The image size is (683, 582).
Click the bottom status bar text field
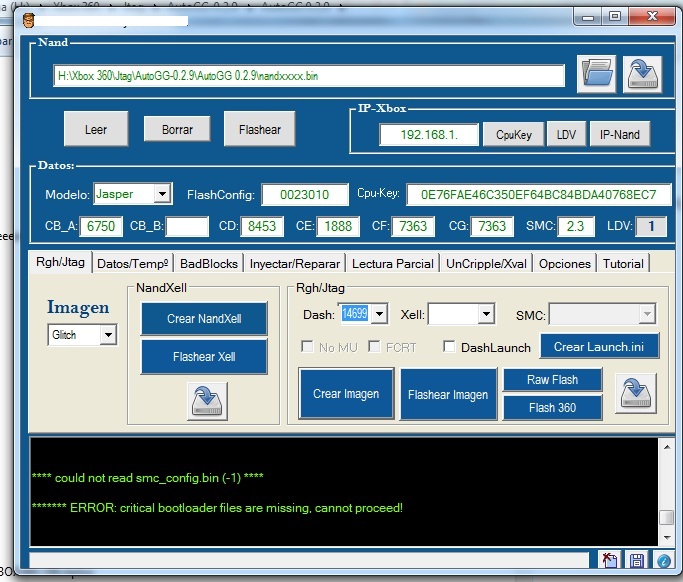(x=309, y=559)
